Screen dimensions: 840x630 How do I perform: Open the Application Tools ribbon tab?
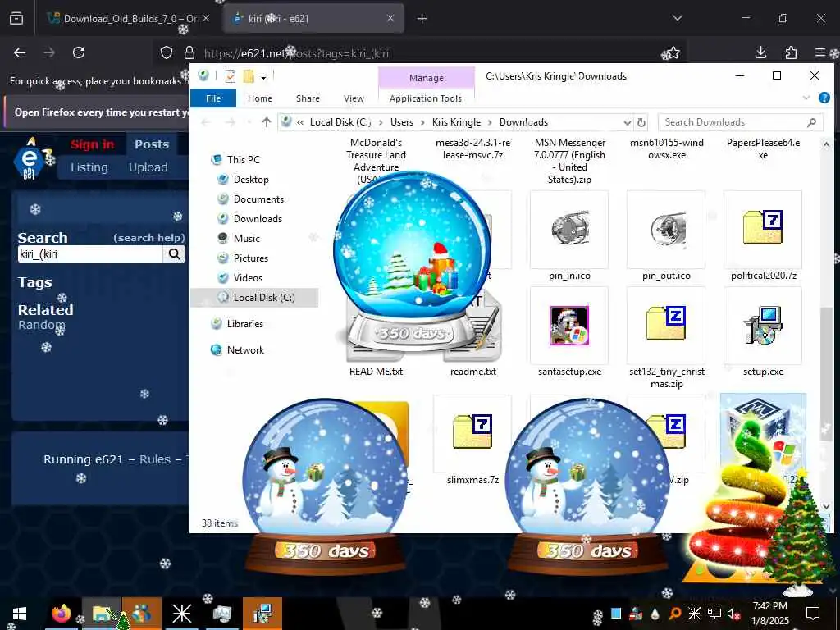click(426, 98)
